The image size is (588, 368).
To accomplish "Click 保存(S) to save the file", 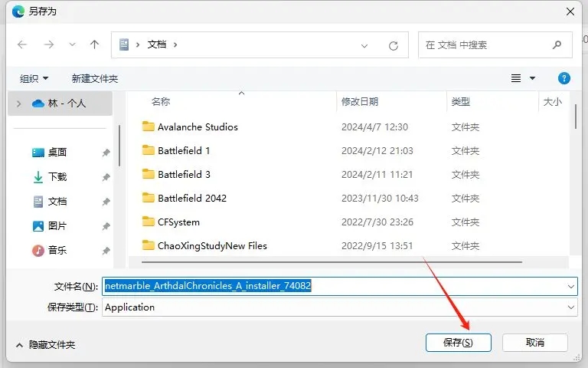I will (x=459, y=343).
